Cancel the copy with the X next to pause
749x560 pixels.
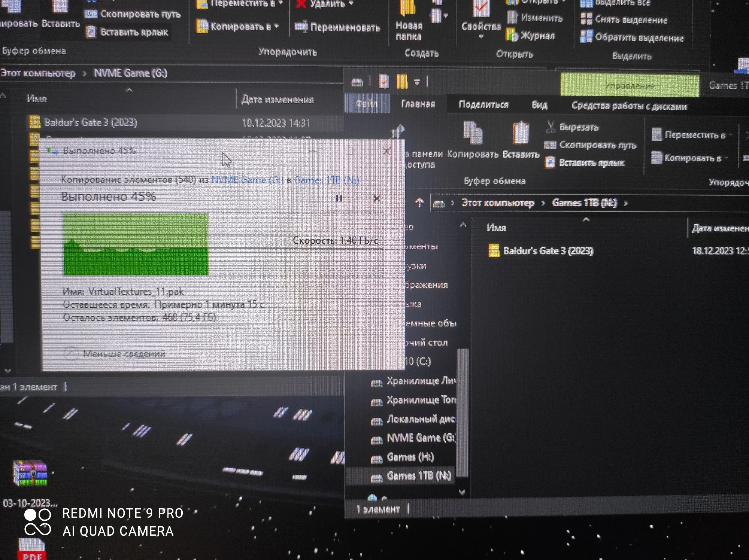[377, 198]
